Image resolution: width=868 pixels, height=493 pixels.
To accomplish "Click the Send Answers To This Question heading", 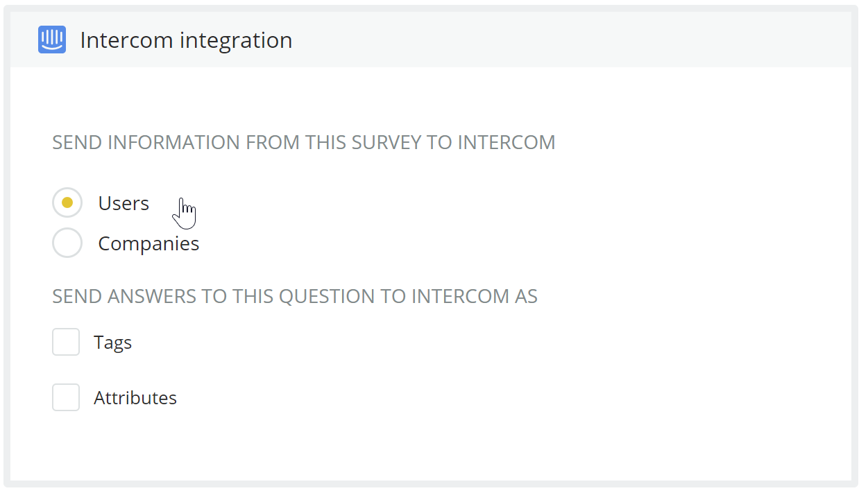I will point(295,297).
